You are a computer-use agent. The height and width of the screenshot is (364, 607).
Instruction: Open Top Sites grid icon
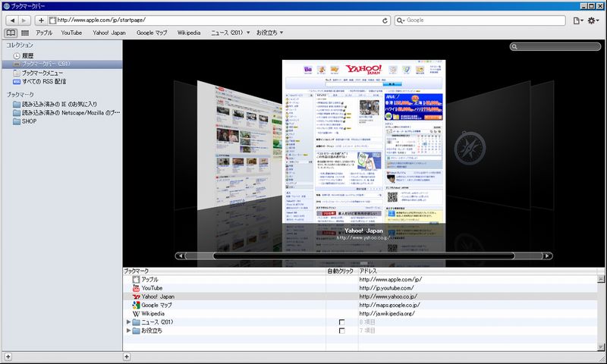click(25, 33)
